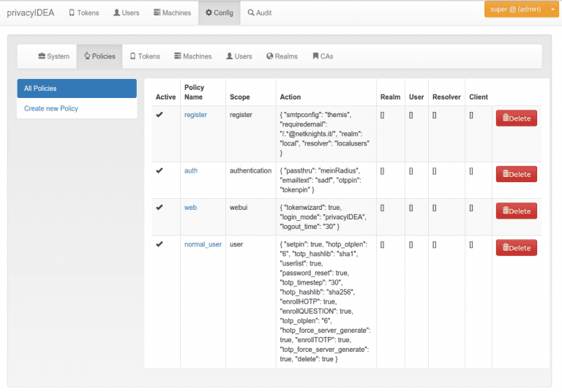Delete the register policy
Screen dimensions: 562x392
[516, 118]
